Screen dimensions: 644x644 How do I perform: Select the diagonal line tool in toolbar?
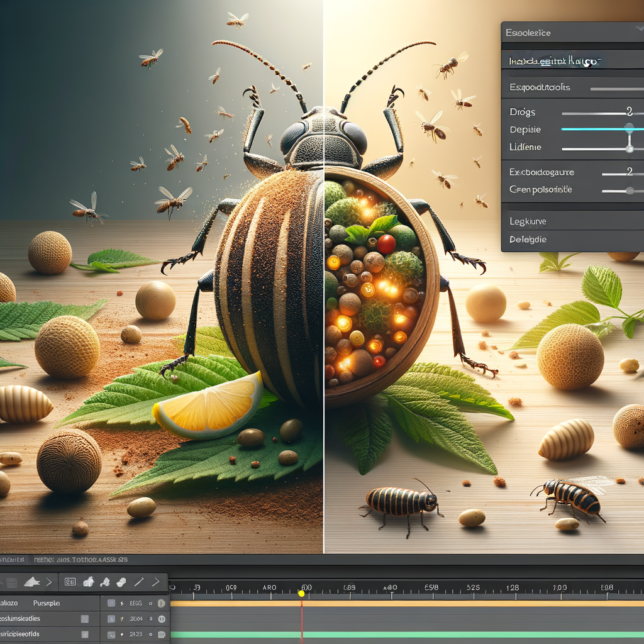139,582
